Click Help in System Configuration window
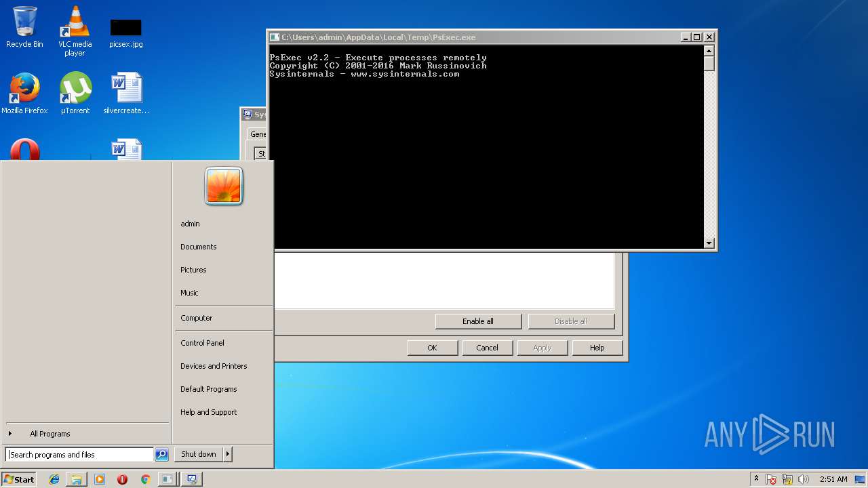Image resolution: width=868 pixels, height=488 pixels. coord(597,348)
